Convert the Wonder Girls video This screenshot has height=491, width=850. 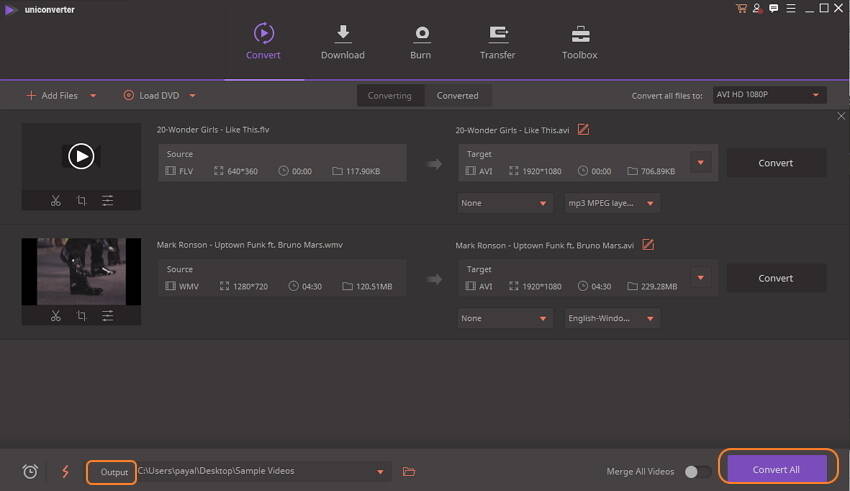[x=776, y=163]
